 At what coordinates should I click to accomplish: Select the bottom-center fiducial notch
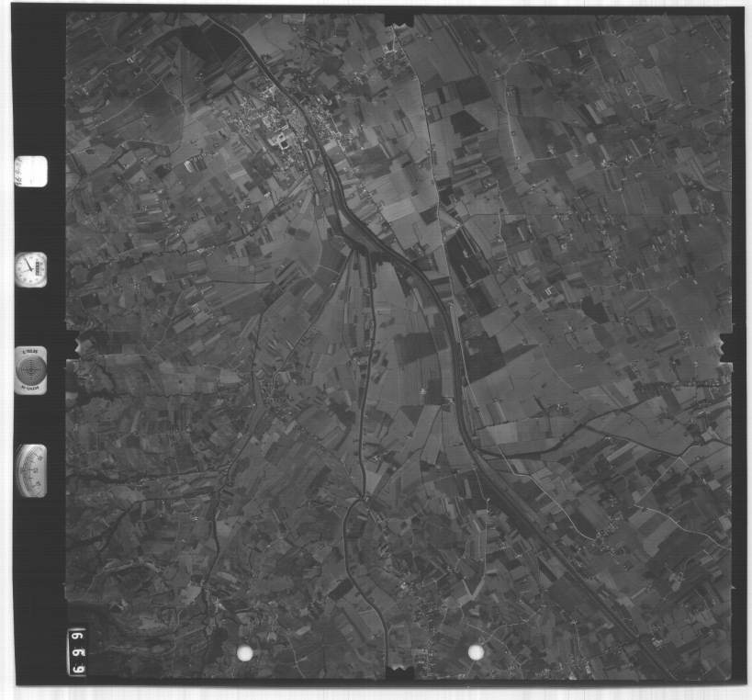tap(398, 673)
